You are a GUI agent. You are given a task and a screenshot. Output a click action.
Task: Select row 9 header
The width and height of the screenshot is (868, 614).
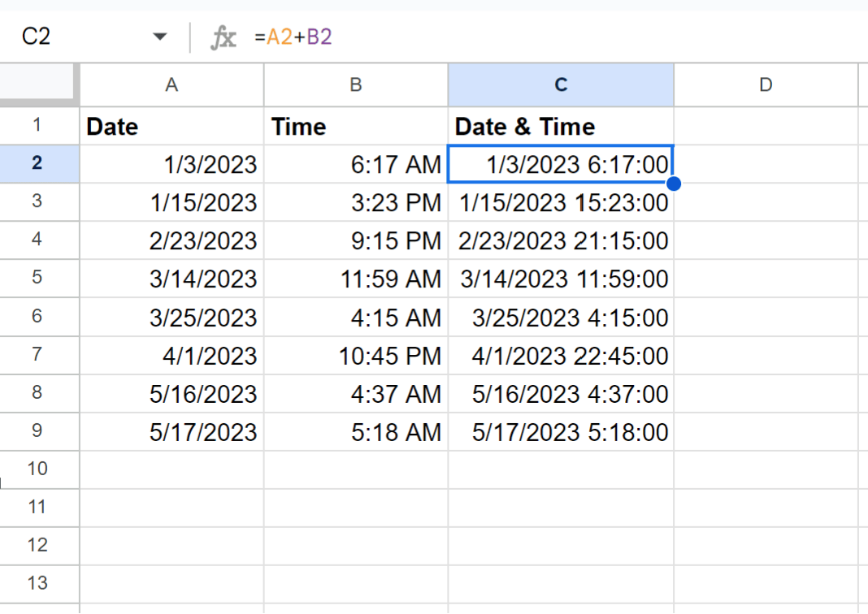tap(37, 431)
